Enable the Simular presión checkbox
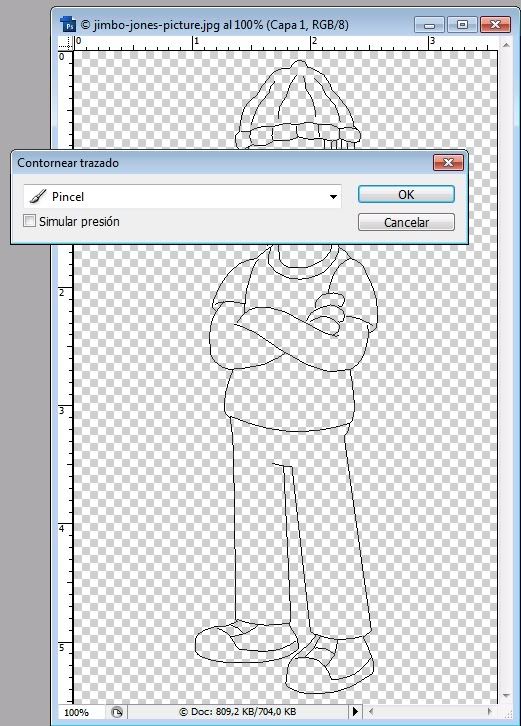 29,221
